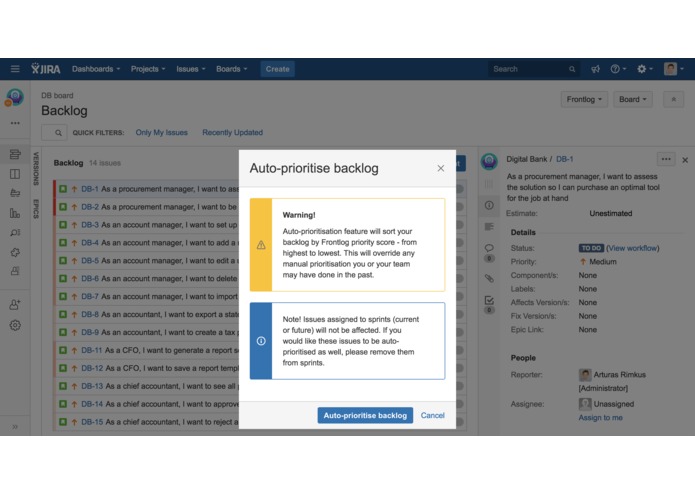Open the user avatar profile menu

[x=673, y=69]
